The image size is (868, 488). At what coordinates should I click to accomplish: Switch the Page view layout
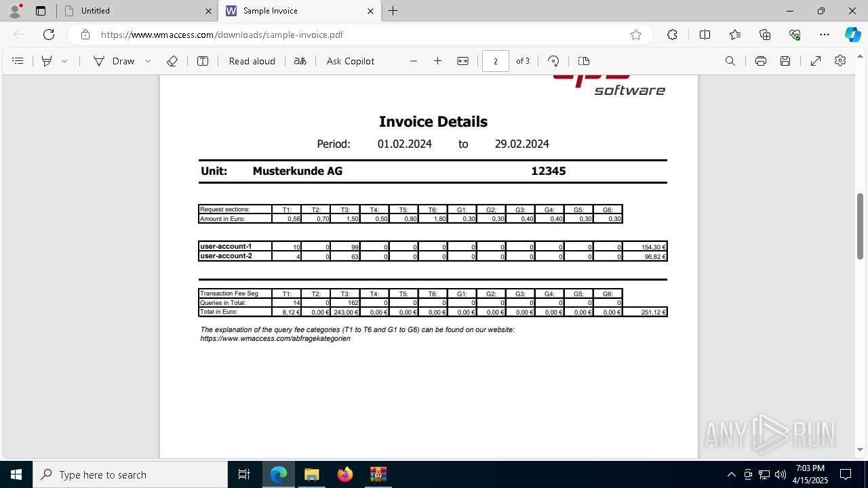coord(584,61)
